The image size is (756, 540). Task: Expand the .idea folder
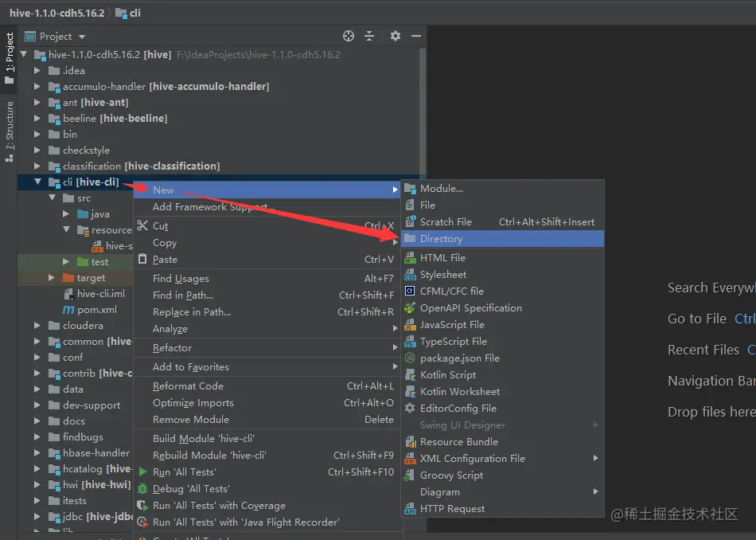point(37,70)
